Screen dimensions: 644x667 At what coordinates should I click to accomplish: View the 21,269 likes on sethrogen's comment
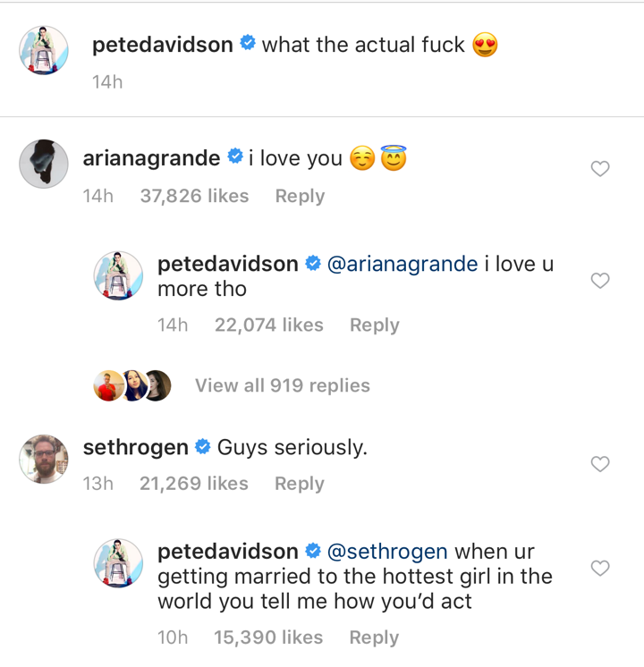[x=193, y=484]
